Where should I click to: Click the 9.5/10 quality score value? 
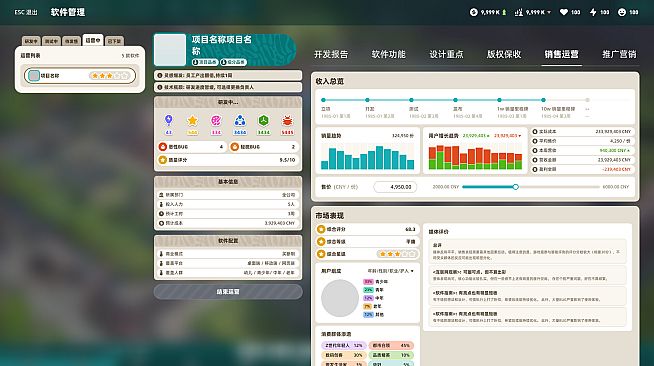tap(287, 160)
